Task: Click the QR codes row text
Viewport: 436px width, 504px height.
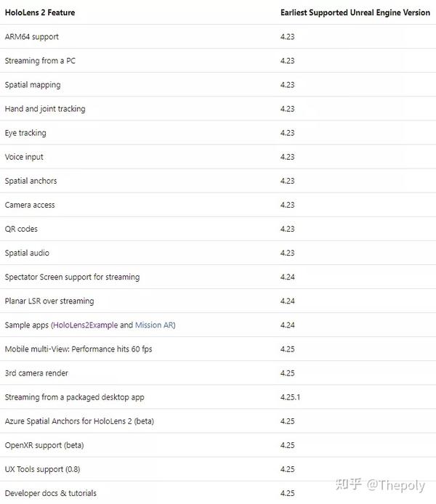Action: pos(21,229)
